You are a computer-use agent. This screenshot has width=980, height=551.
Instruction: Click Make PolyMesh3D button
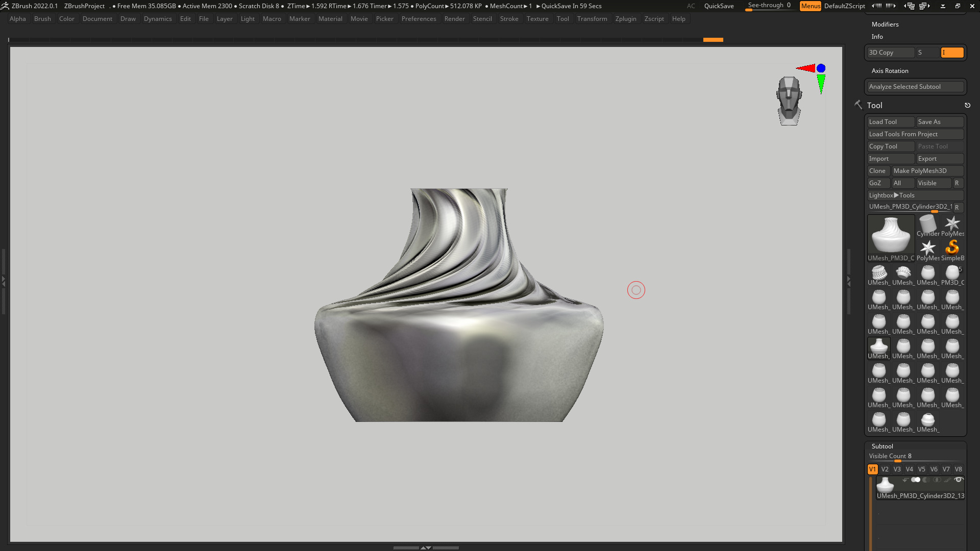[x=927, y=171]
